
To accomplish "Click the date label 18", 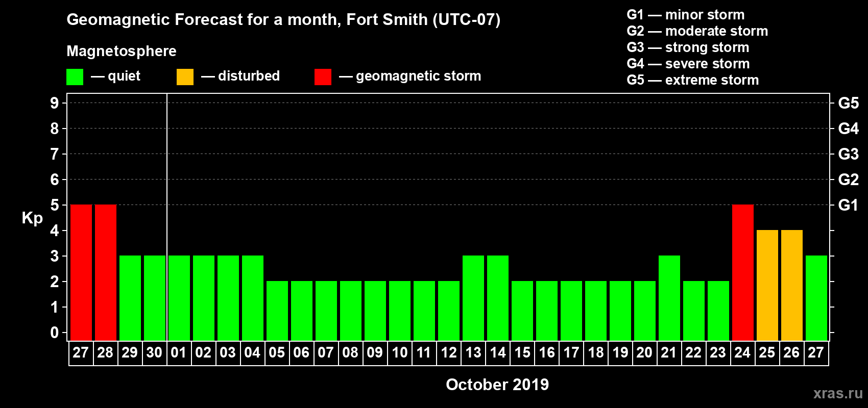I will click(596, 353).
